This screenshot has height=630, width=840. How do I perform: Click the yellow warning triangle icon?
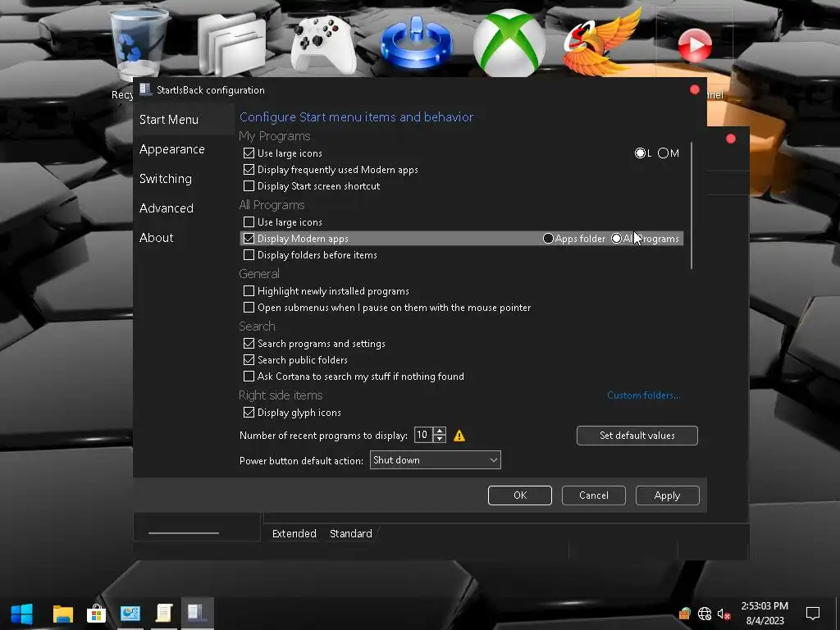coord(459,436)
